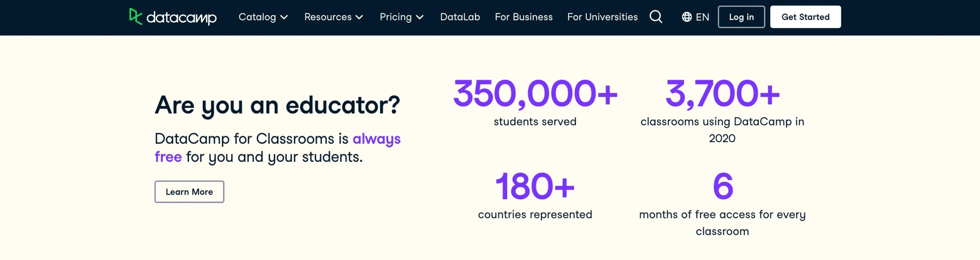Image resolution: width=980 pixels, height=260 pixels.
Task: Select the Pricing menu label
Action: coord(395,17)
